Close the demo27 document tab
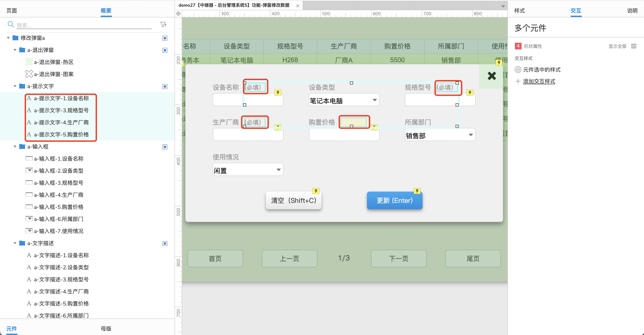 coord(298,6)
